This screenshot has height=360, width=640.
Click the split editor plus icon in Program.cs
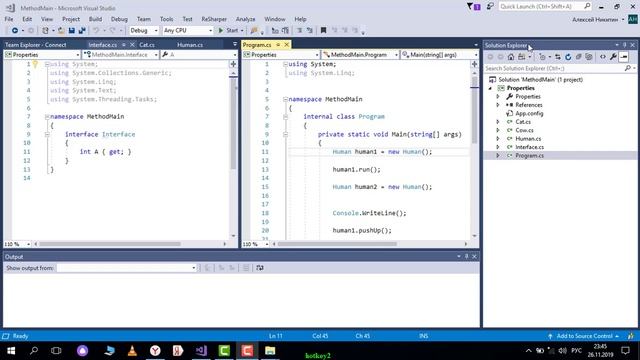tap(474, 64)
